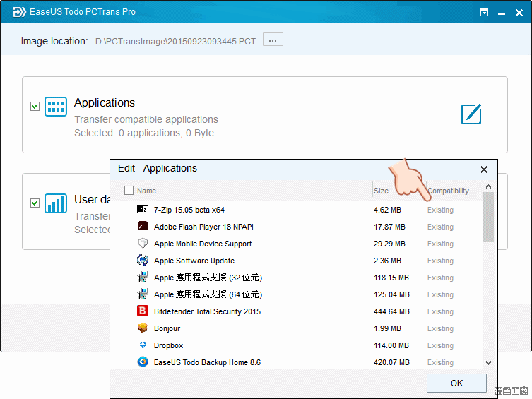532x399 pixels.
Task: Click the Apple 64 位元 support icon
Action: point(143,294)
